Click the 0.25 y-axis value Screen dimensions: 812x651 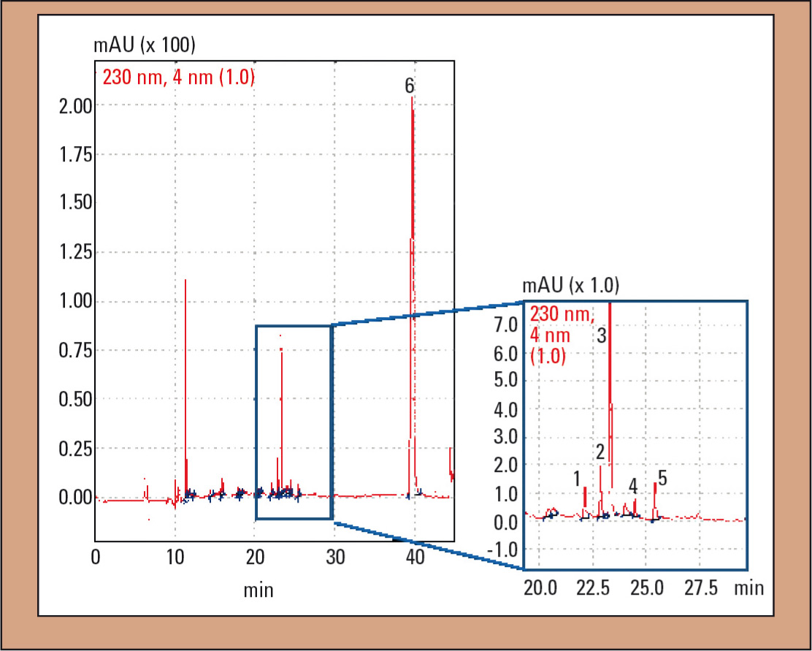tap(74, 449)
